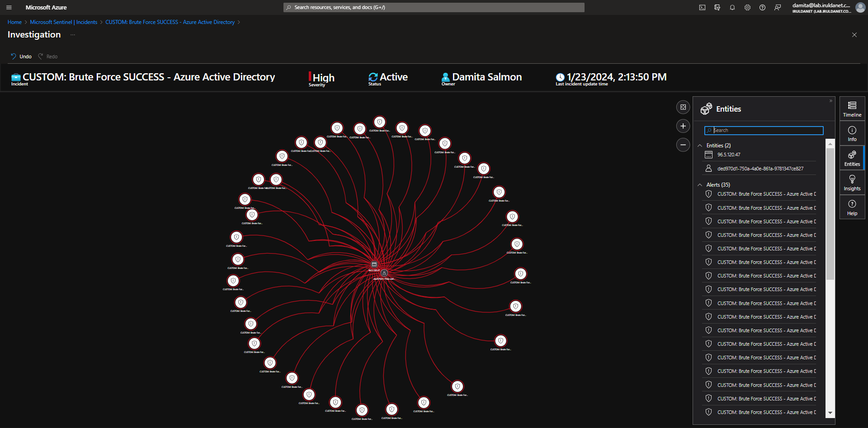Open the Entities side tab
Screen dimensions: 868x428
pyautogui.click(x=852, y=158)
